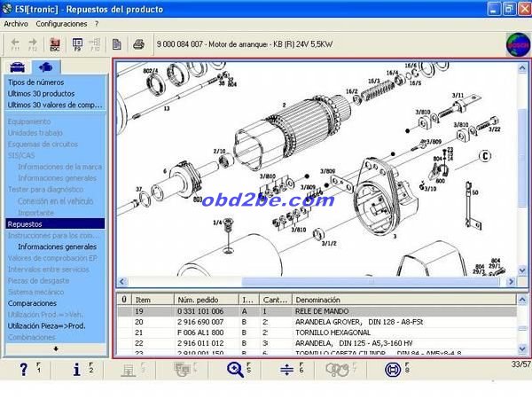This screenshot has height=399, width=532.
Task: Click sidebar scroll-down arrow
Action: click(x=56, y=348)
